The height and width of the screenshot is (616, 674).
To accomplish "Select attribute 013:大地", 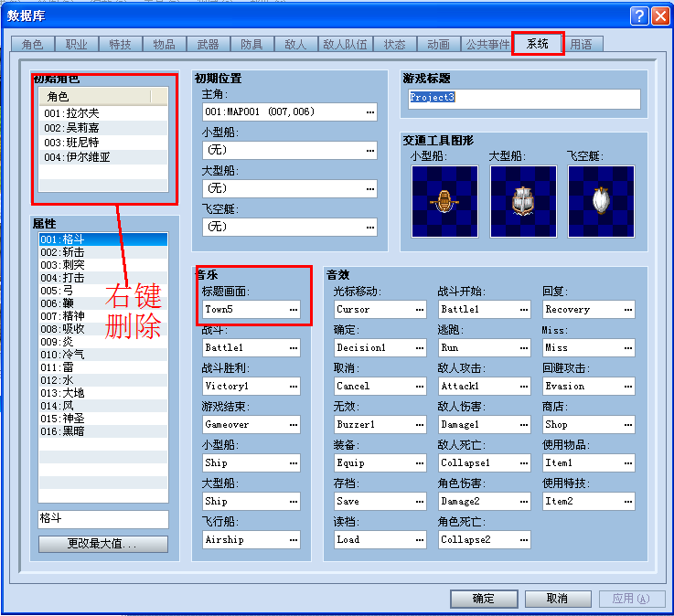I will coord(103,393).
